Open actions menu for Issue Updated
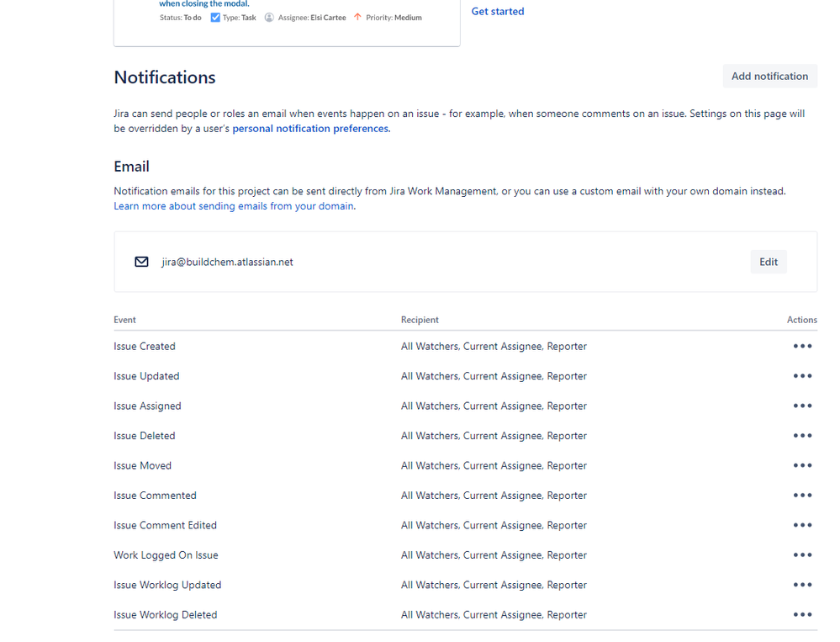 [x=802, y=376]
